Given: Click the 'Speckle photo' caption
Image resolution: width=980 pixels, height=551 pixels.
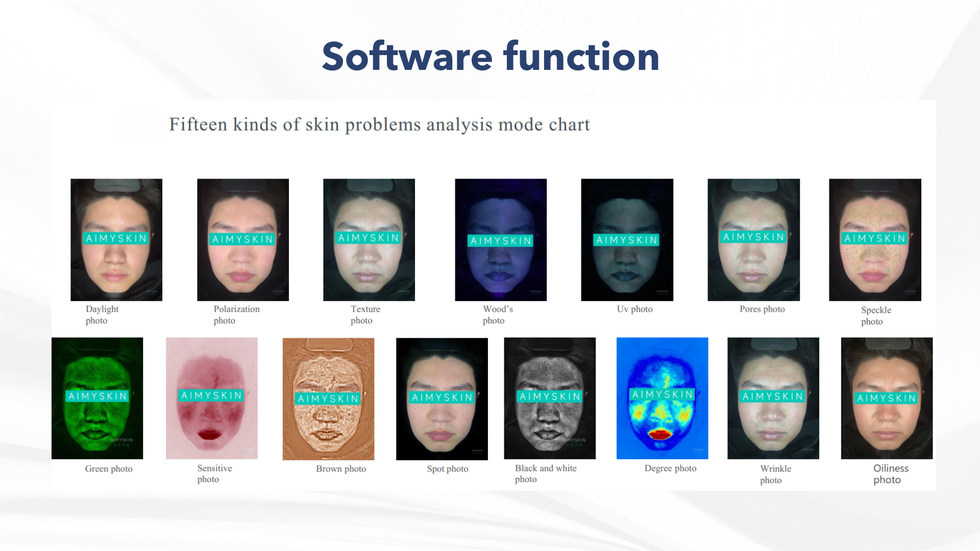Looking at the screenshot, I should [876, 316].
